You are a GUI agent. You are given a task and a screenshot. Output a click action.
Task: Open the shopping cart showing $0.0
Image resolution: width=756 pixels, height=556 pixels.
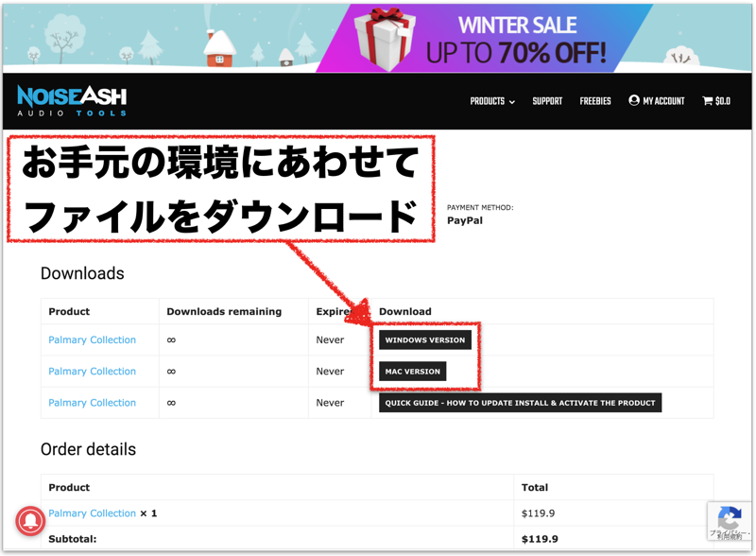click(716, 101)
